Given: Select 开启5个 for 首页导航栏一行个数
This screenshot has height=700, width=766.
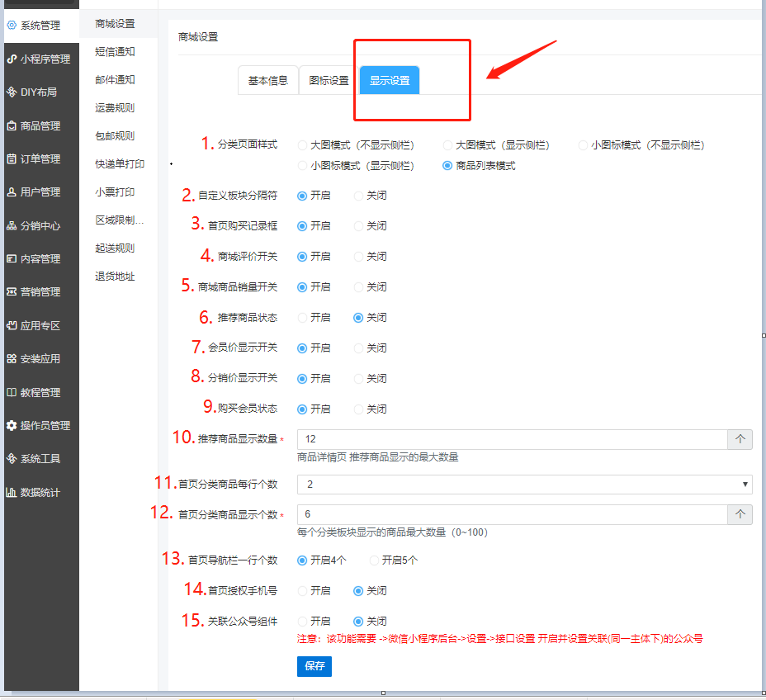Looking at the screenshot, I should pos(374,560).
